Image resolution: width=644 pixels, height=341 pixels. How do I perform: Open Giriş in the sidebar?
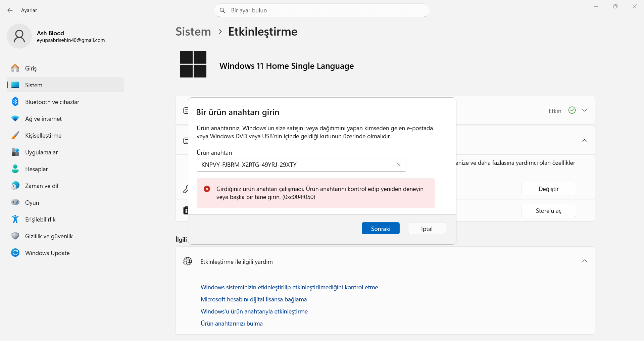[65, 68]
